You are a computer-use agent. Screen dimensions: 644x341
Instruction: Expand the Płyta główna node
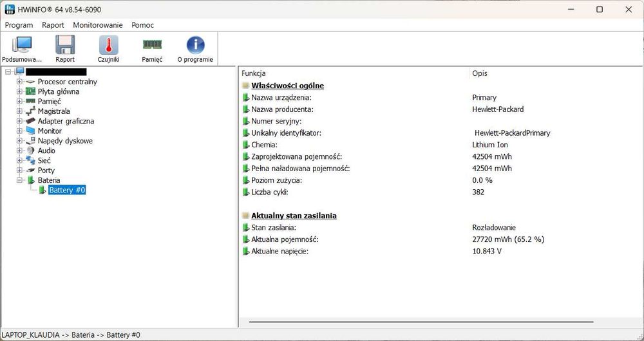point(19,91)
